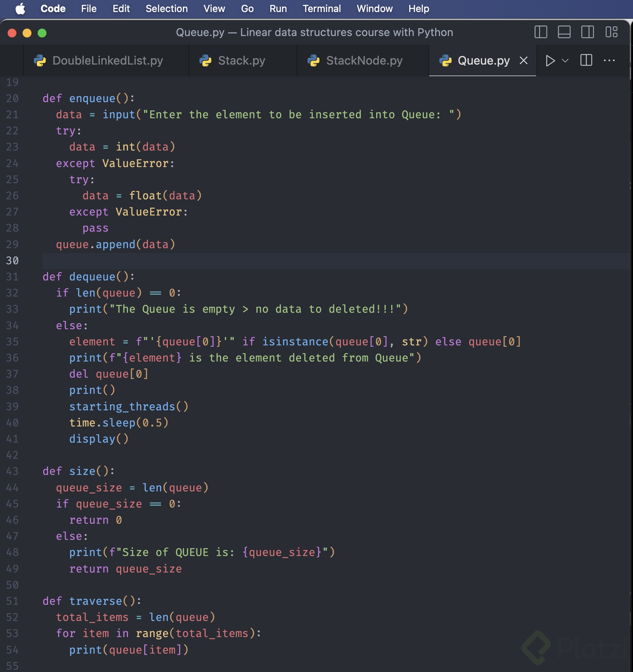Click Python icon on Queue.py tab
Image resolution: width=633 pixels, height=672 pixels.
pyautogui.click(x=445, y=61)
